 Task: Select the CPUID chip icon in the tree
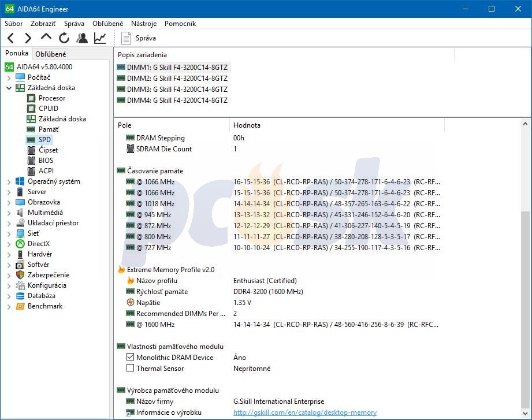click(31, 109)
